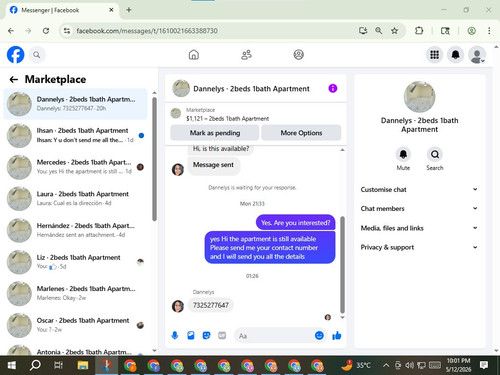Click the taskbar volume speaker icon
This screenshot has width=500, height=375.
point(409,365)
